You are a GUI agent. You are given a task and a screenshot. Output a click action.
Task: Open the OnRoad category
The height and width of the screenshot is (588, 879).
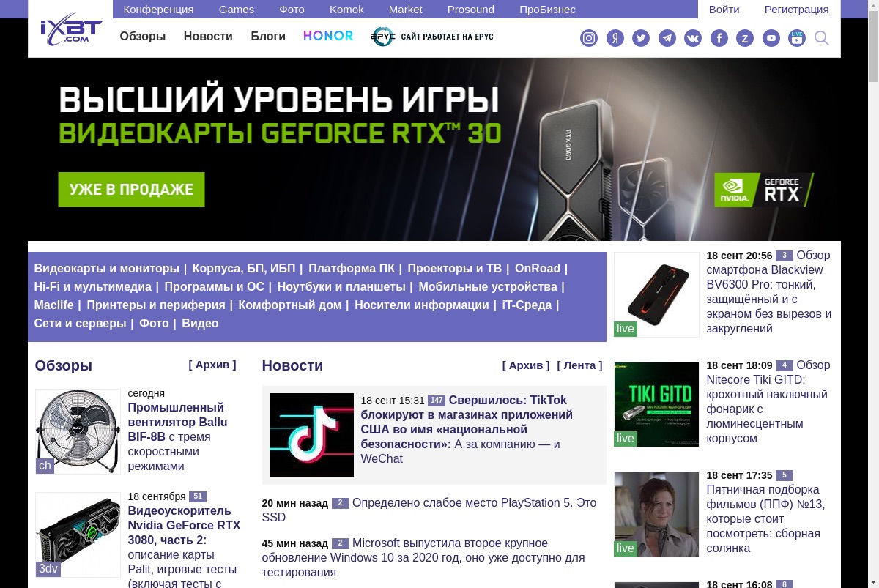coord(538,269)
